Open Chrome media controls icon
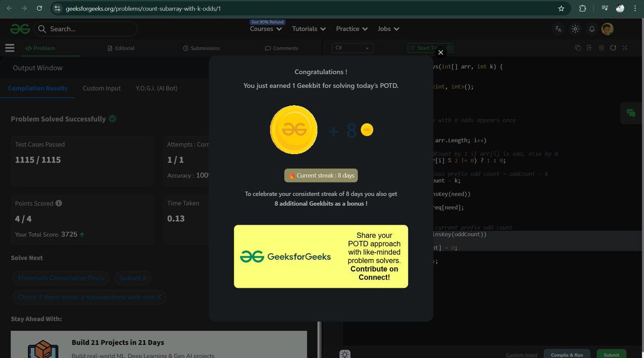 (x=605, y=9)
